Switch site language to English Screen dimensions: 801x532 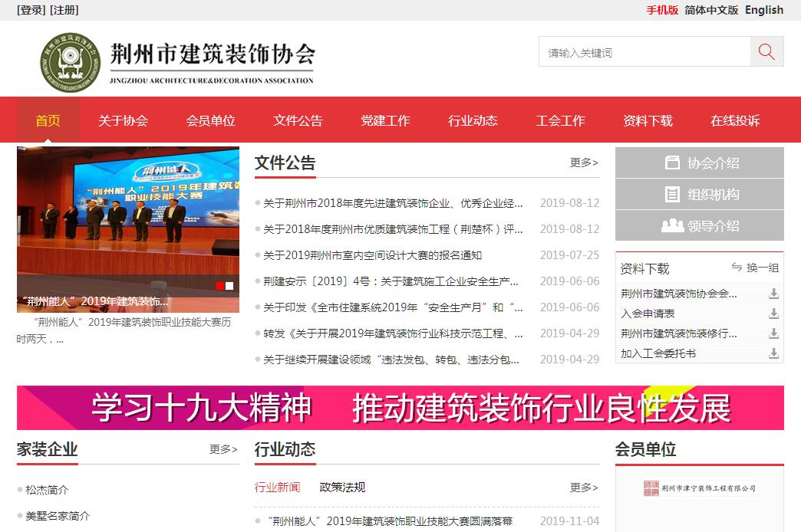(763, 10)
